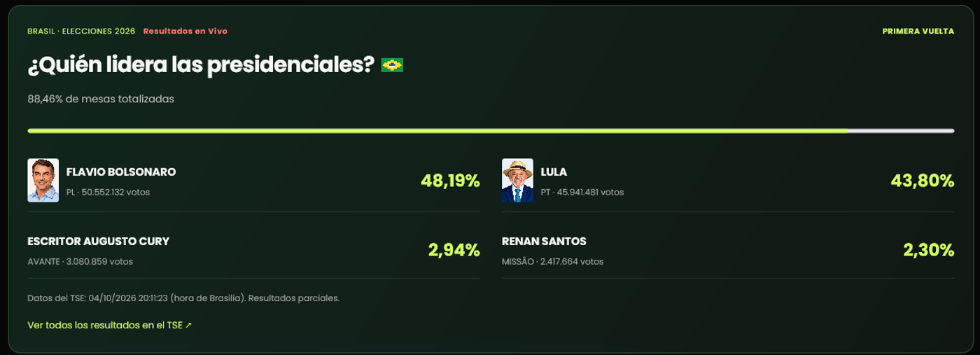The width and height of the screenshot is (980, 355).
Task: Click Escritor Augusto Cury candidate row
Action: click(253, 251)
